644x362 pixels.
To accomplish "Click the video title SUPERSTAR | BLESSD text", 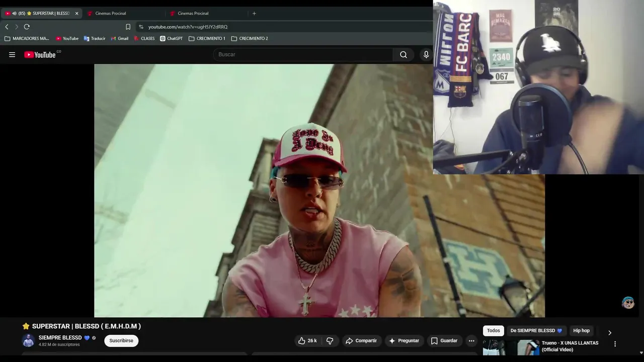I will (82, 326).
